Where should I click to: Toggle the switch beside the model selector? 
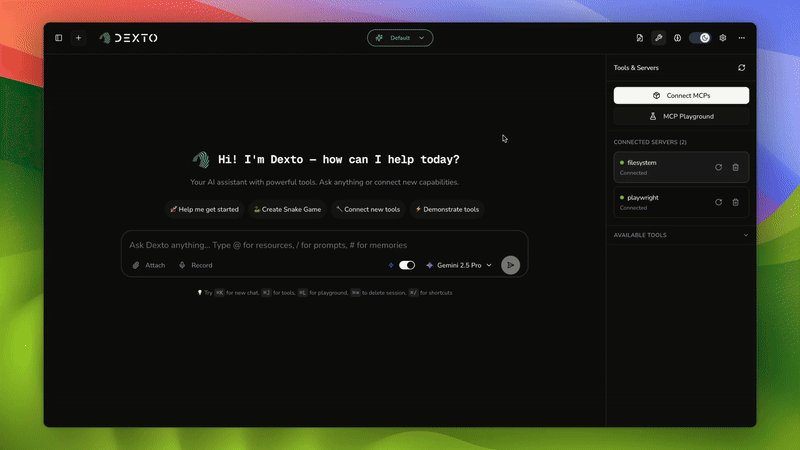(x=407, y=265)
